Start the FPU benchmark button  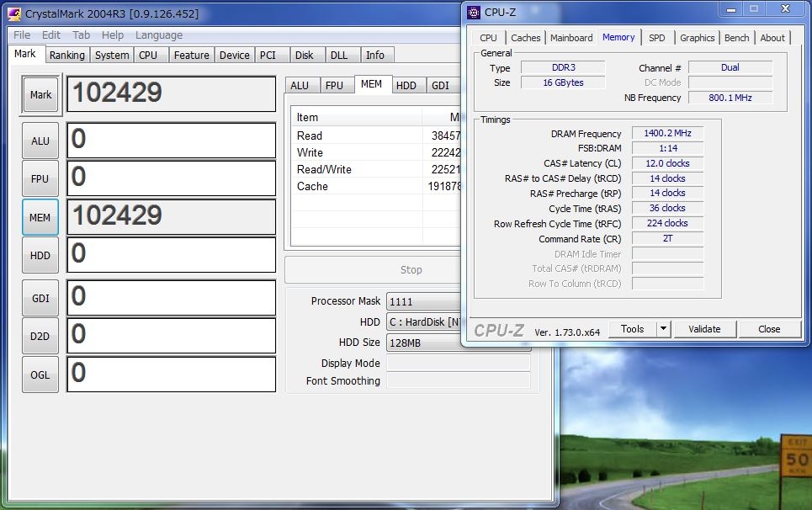tap(40, 178)
